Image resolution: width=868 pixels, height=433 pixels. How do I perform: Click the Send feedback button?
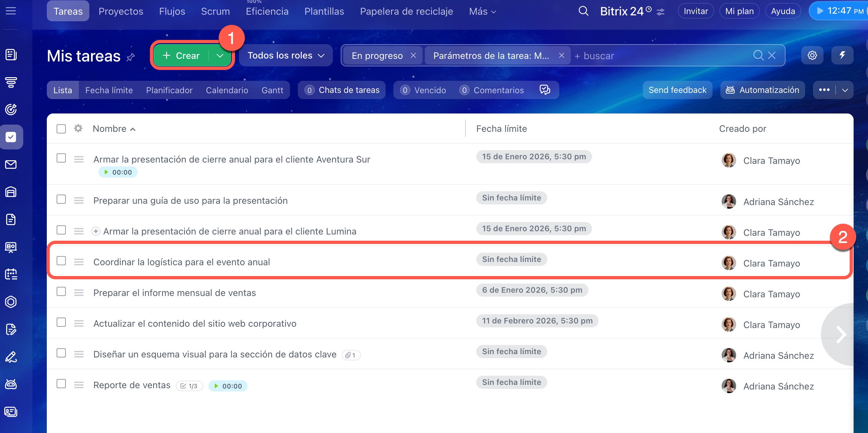677,90
